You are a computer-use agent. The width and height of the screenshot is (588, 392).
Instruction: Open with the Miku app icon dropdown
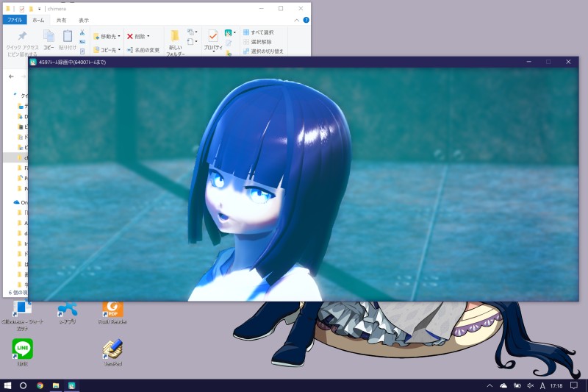230,33
